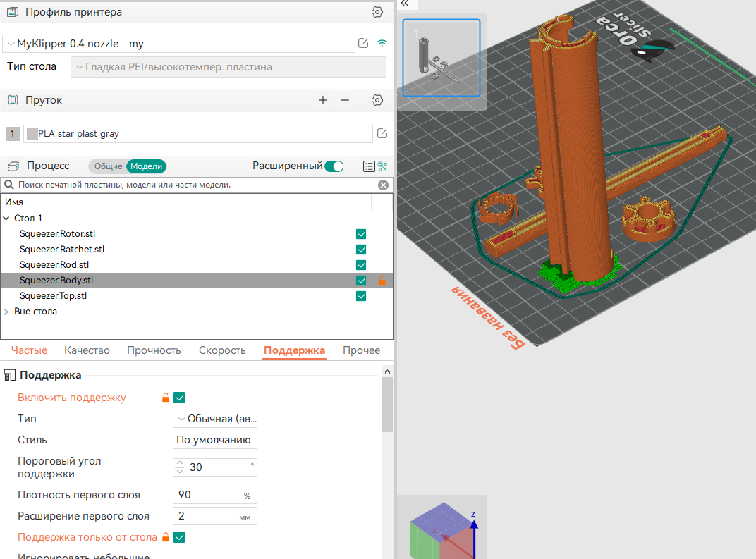Image resolution: width=756 pixels, height=559 pixels.
Task: Disable the Включить поддержку checkbox
Action: [179, 398]
